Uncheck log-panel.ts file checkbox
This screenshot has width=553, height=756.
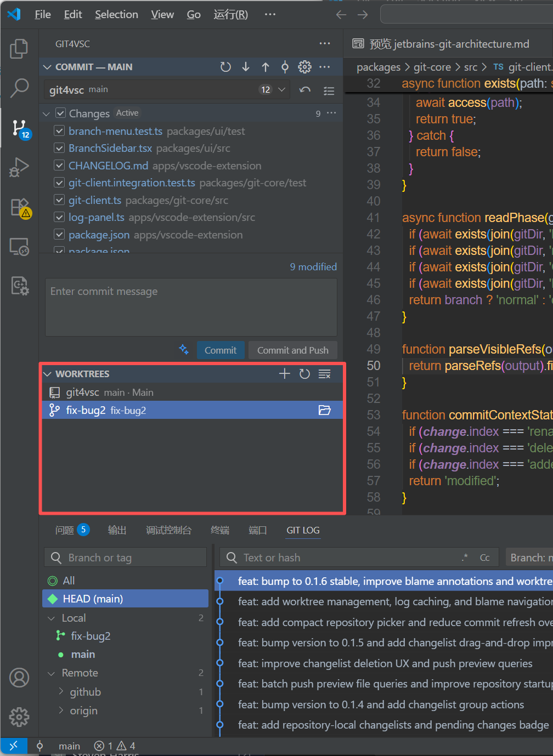(x=59, y=217)
